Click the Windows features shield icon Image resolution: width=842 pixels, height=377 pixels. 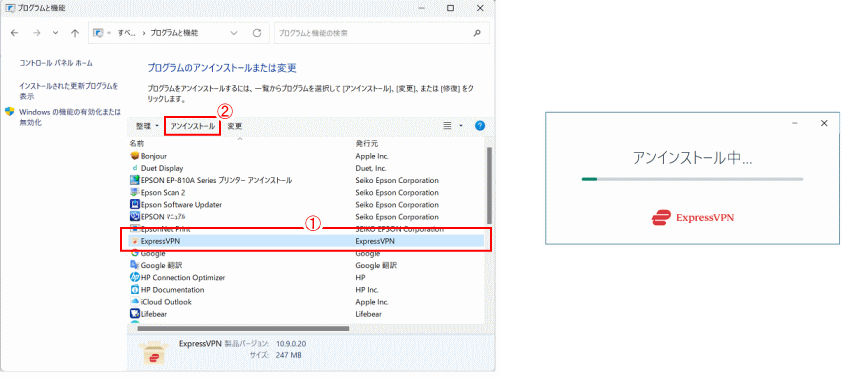(x=10, y=112)
